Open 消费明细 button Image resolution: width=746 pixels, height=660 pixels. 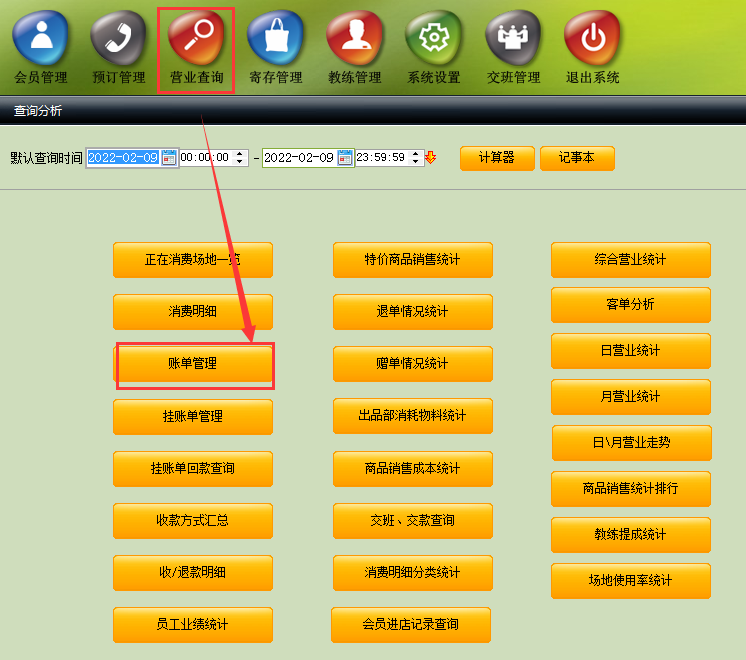point(193,312)
